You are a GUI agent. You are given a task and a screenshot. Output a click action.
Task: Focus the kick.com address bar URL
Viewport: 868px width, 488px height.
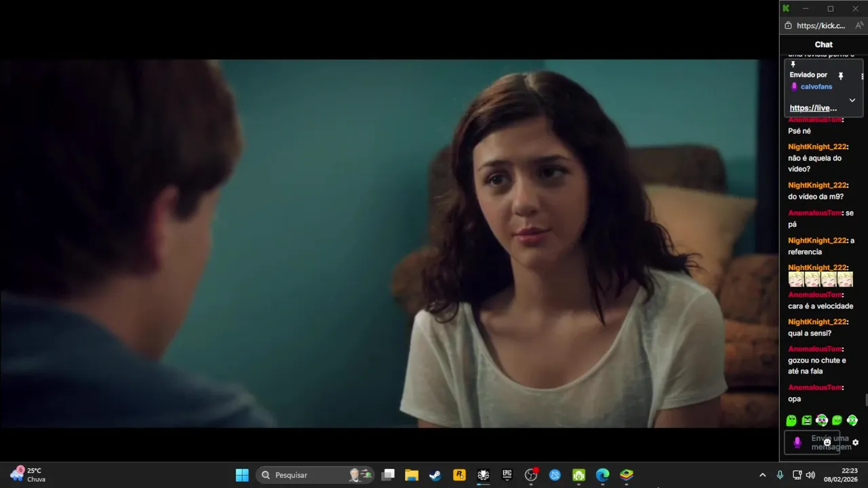(x=821, y=26)
